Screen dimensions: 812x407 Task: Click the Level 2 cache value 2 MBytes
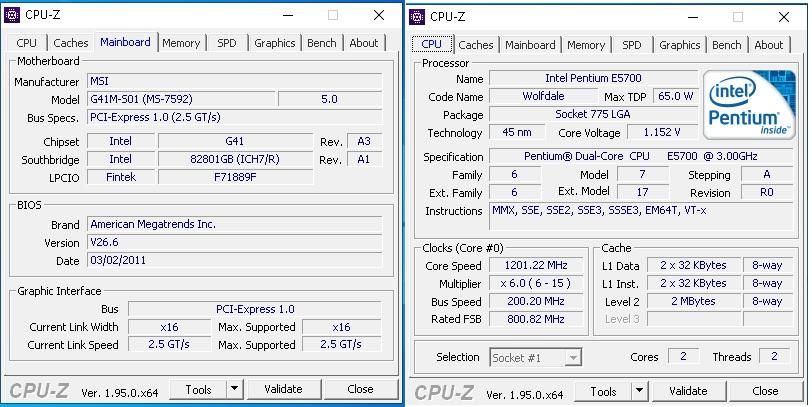[693, 301]
